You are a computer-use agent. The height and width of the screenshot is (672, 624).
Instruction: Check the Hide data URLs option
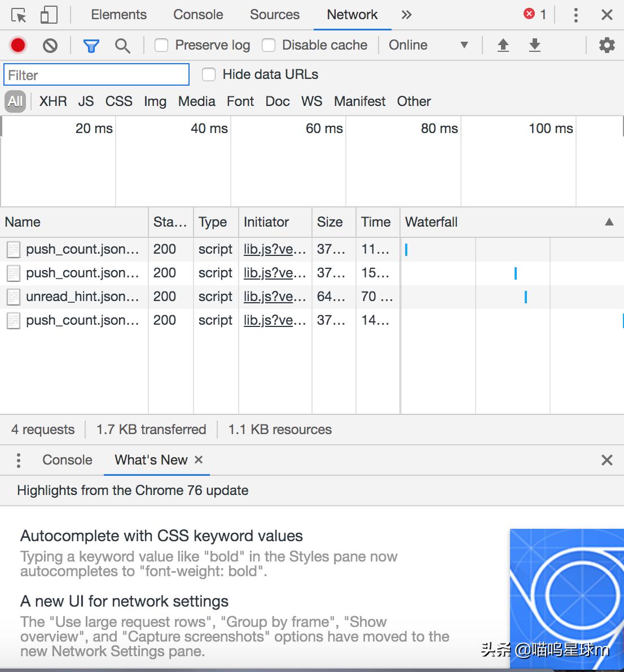209,74
